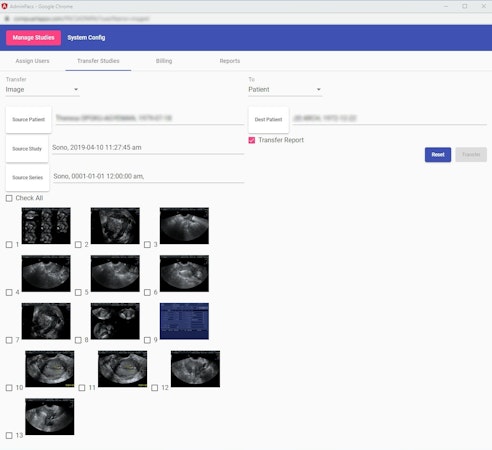Click ultrasound thumbnail number 12
492x450 pixels.
click(195, 369)
